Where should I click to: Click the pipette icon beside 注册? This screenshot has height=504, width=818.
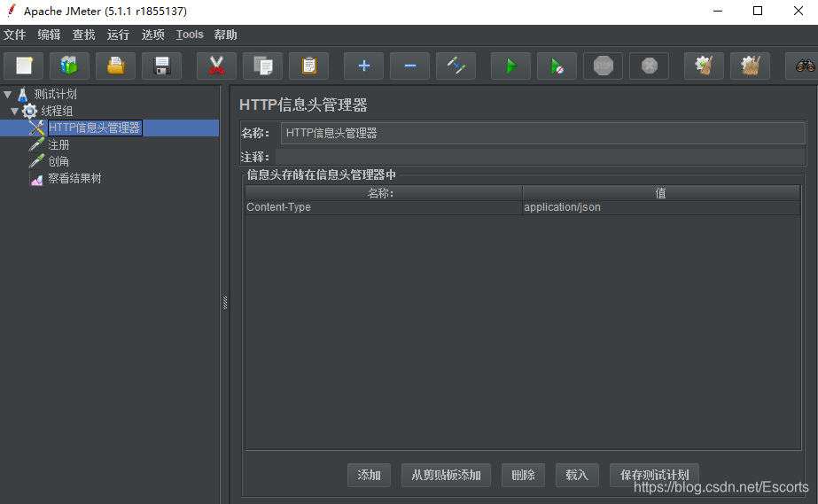click(x=36, y=144)
